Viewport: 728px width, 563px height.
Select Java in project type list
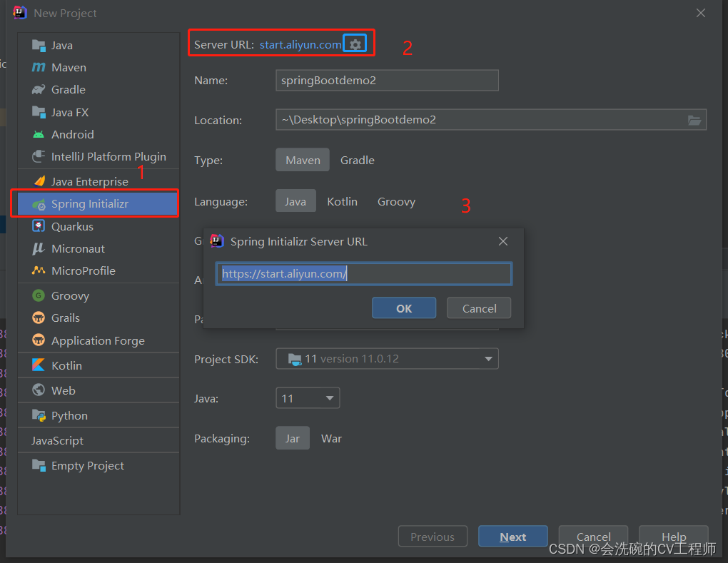tap(98, 45)
